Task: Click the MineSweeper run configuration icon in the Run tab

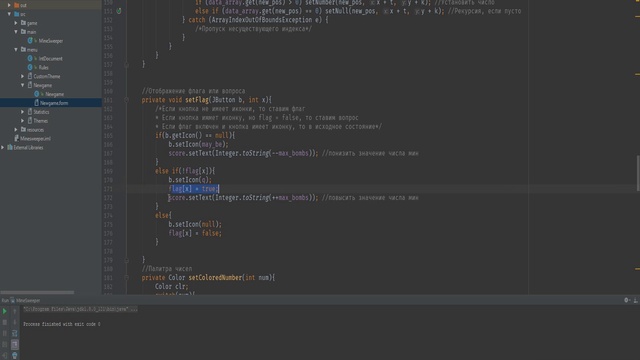Action: click(x=12, y=300)
